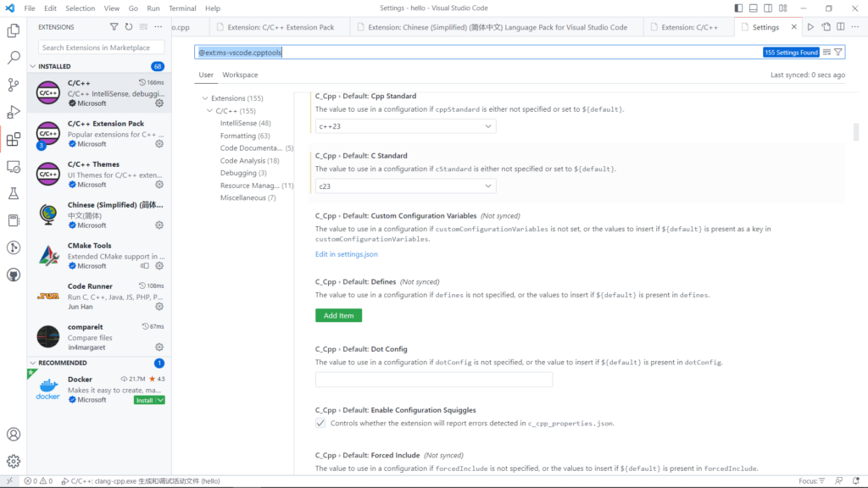
Task: Open the Cpp Standard c++23 dropdown
Action: click(x=405, y=126)
